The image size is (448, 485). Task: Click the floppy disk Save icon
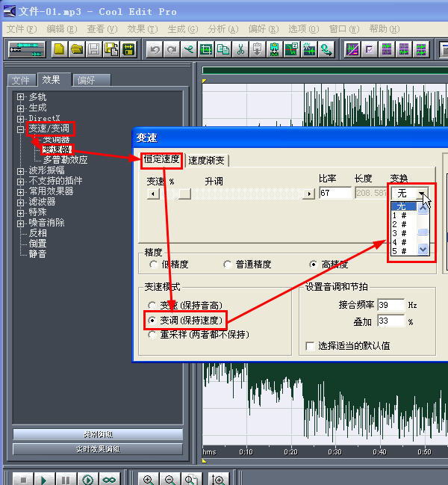(94, 49)
